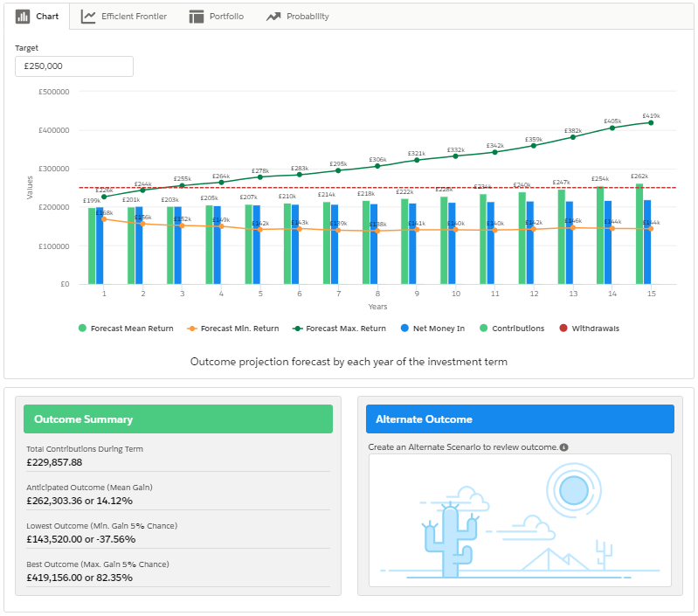Image resolution: width=698 pixels, height=616 pixels.
Task: Click the Target input field showing £250,000
Action: (74, 66)
